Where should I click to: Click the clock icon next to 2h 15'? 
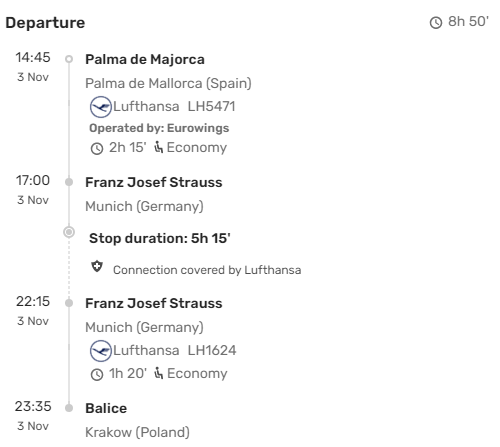pyautogui.click(x=97, y=148)
